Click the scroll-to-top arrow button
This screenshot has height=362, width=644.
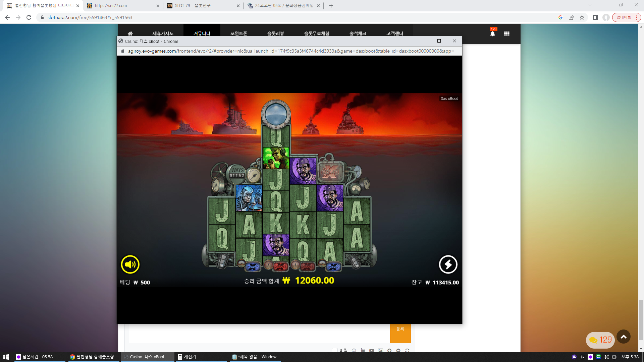coord(624,337)
